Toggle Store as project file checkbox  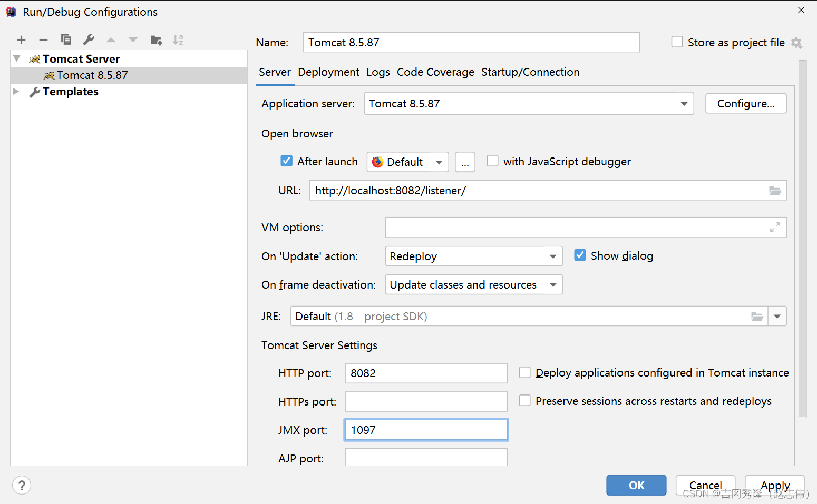677,42
